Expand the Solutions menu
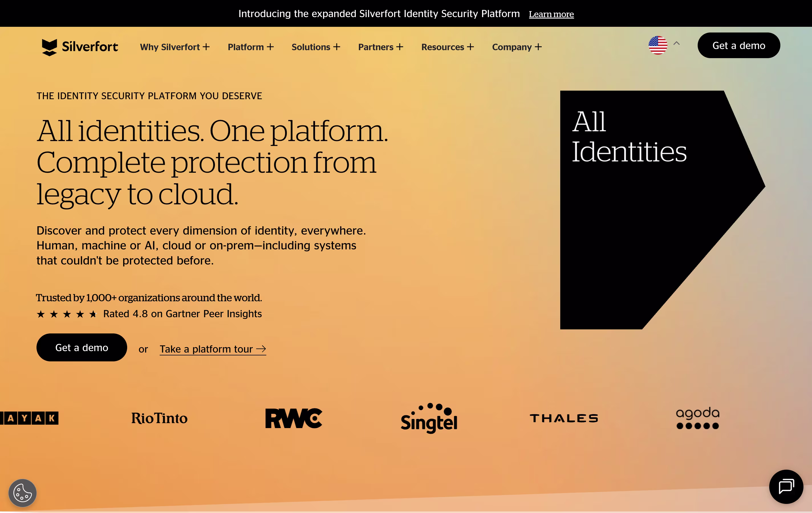The height and width of the screenshot is (513, 812). tap(316, 47)
